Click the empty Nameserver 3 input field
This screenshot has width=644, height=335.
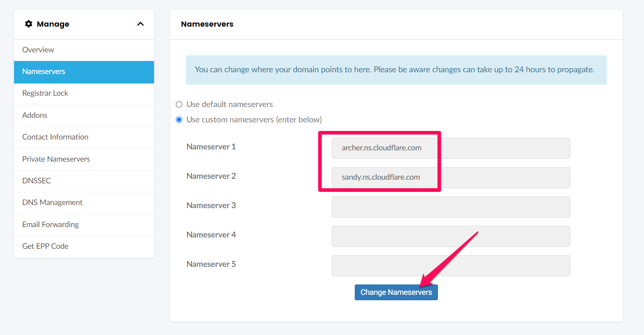click(x=451, y=207)
